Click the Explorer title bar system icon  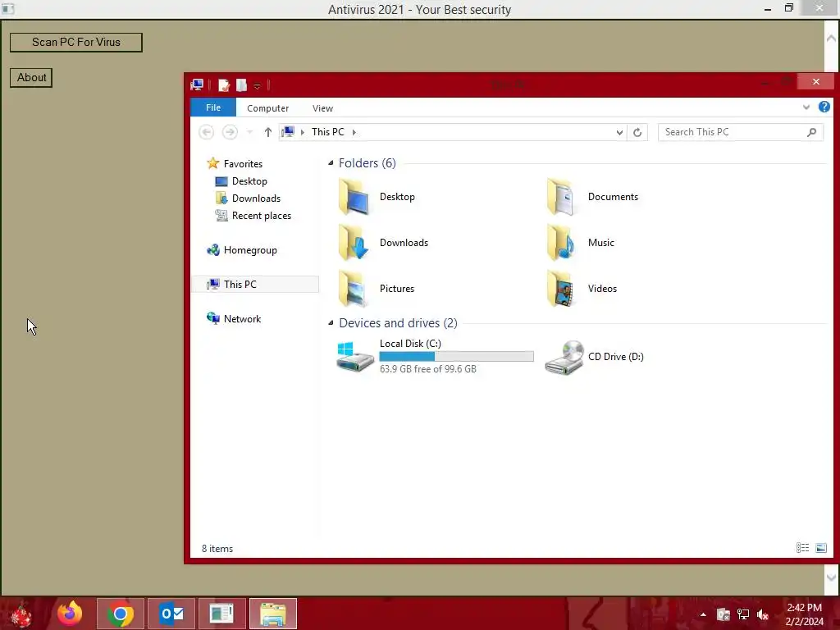(197, 84)
